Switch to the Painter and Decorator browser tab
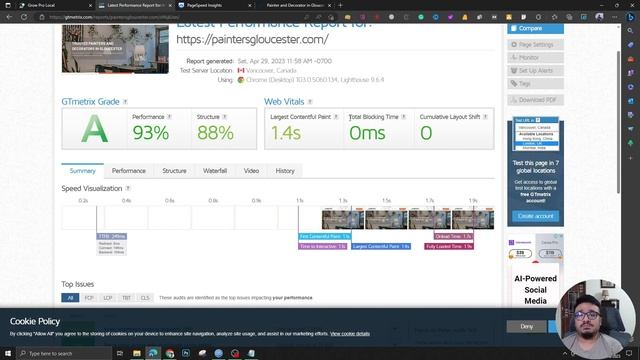Image resolution: width=640 pixels, height=360 pixels. click(295, 5)
